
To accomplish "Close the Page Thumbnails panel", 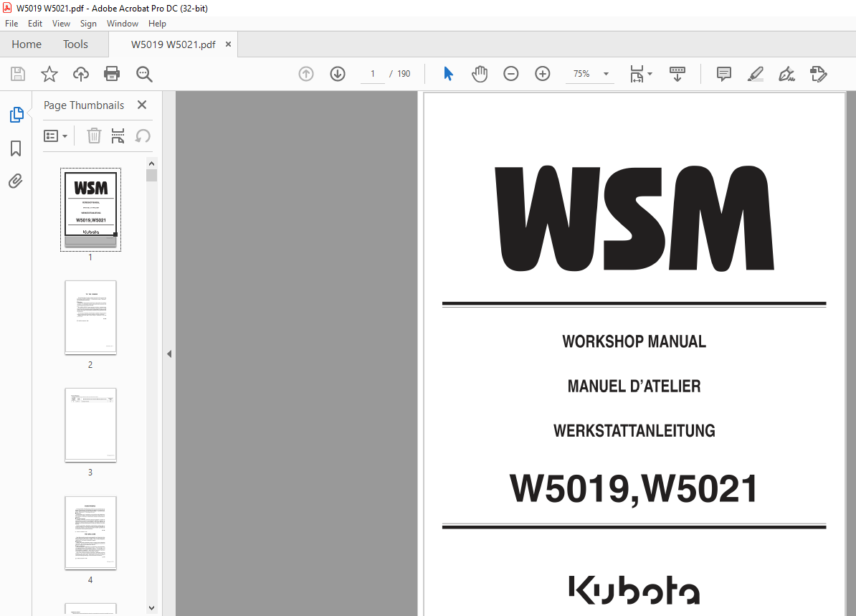I will point(142,105).
